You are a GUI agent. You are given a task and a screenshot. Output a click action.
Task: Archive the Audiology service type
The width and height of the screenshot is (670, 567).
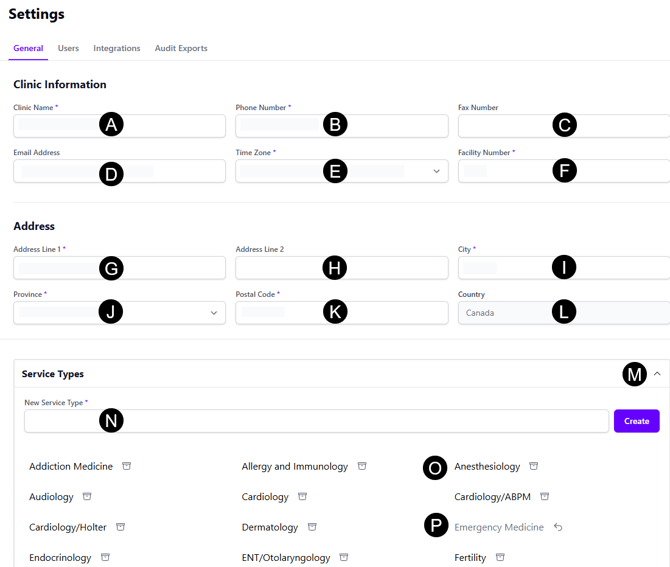click(x=87, y=496)
